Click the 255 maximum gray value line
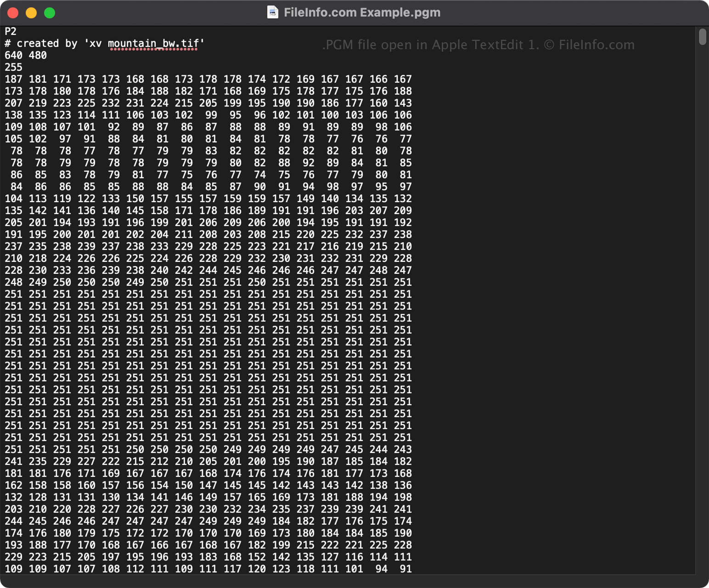This screenshot has height=588, width=709. (12, 67)
